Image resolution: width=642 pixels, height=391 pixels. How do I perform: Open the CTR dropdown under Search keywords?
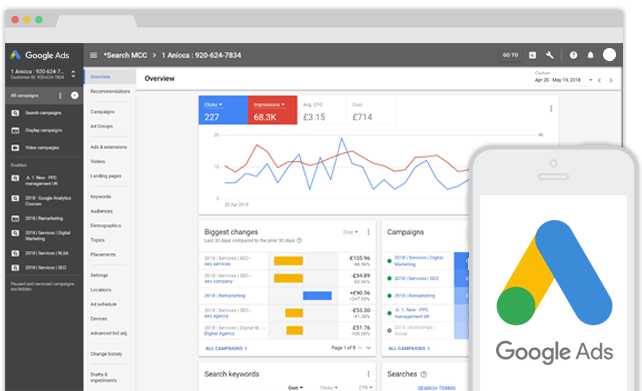pyautogui.click(x=366, y=388)
